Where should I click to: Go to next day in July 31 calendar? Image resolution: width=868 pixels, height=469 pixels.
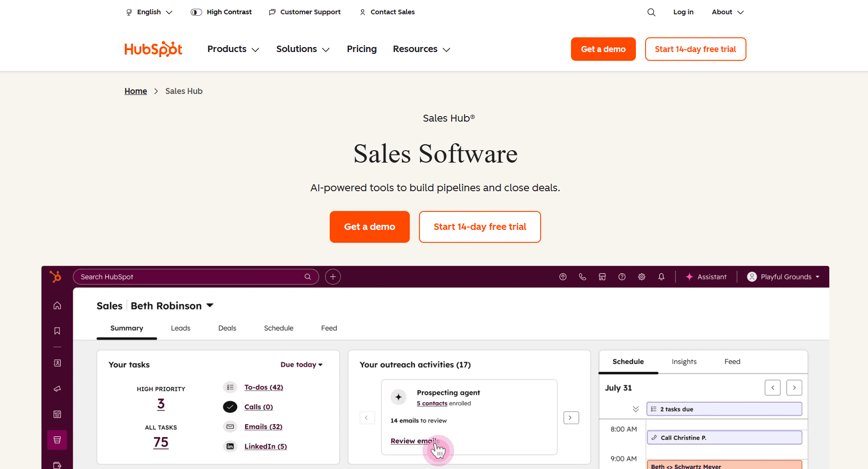[794, 387]
